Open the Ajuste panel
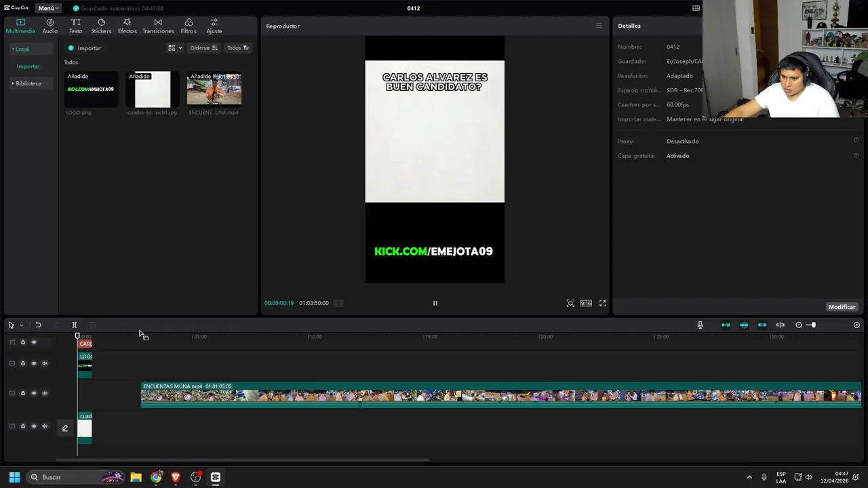The image size is (868, 488). (214, 26)
